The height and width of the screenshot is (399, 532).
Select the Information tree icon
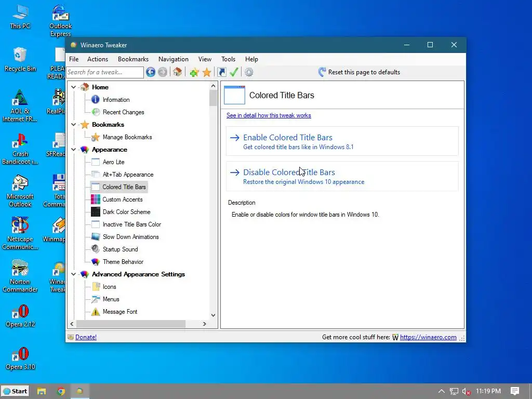coord(96,99)
